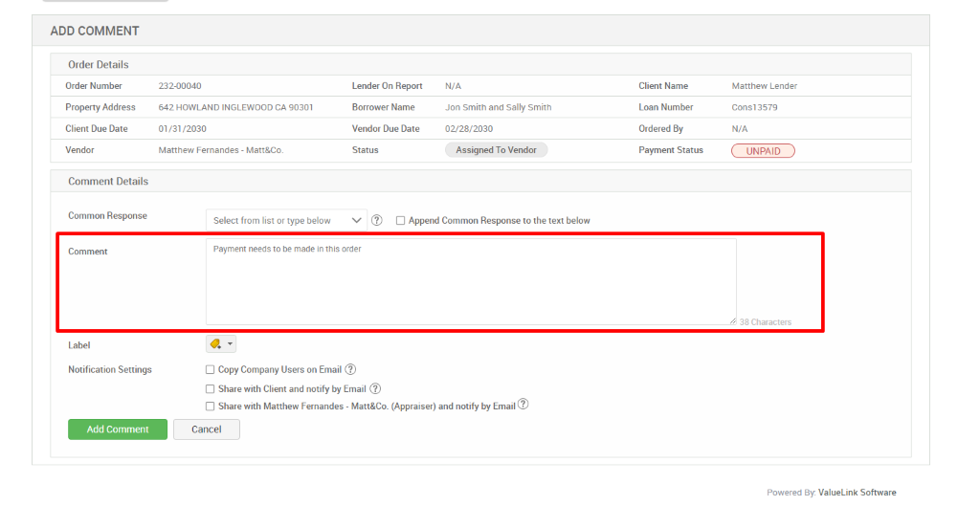Click the comment box resize handle

coord(732,320)
